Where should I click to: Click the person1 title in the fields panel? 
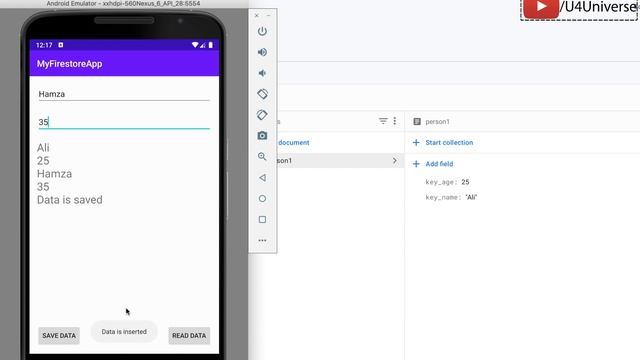pos(437,122)
